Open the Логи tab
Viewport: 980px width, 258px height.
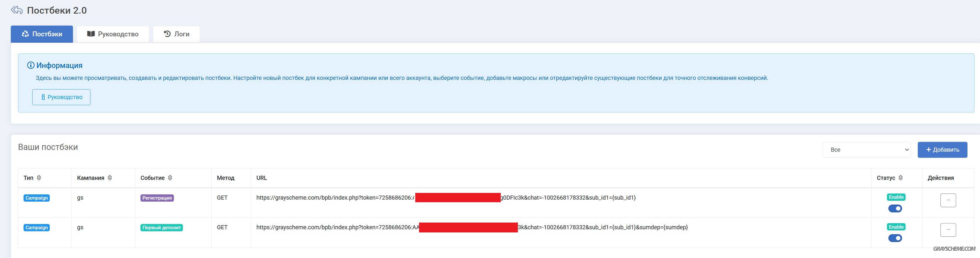(176, 34)
